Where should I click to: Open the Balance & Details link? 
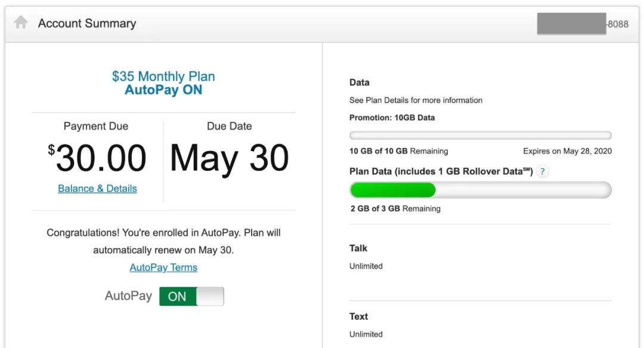click(x=97, y=189)
